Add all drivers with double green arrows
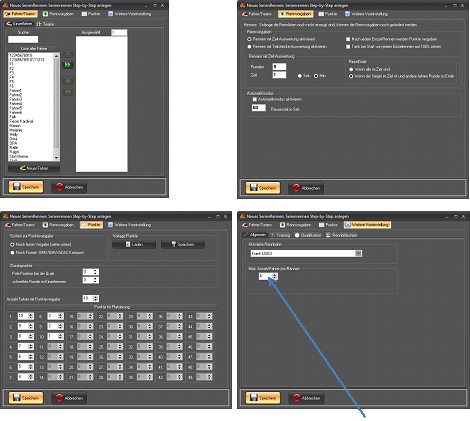This screenshot has width=470, height=421. coord(68,65)
